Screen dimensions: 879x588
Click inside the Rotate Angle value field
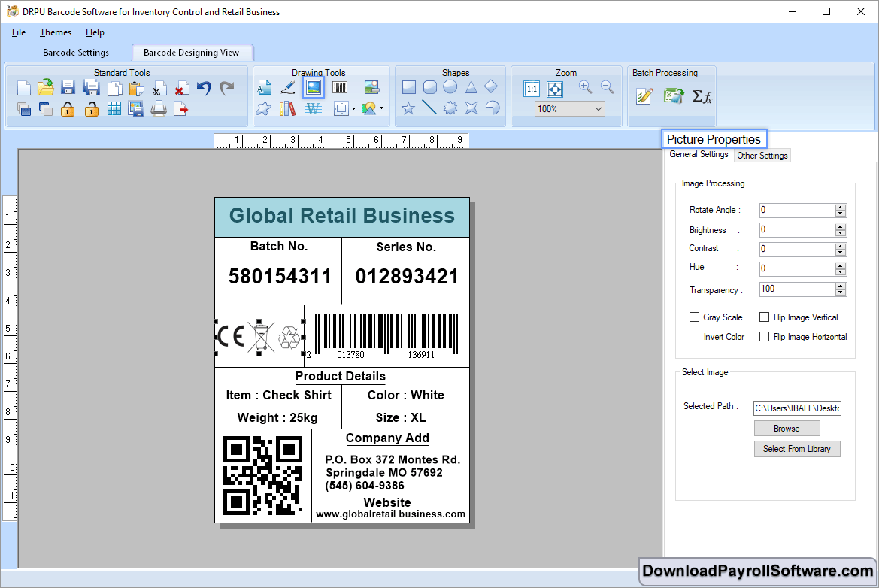point(797,211)
